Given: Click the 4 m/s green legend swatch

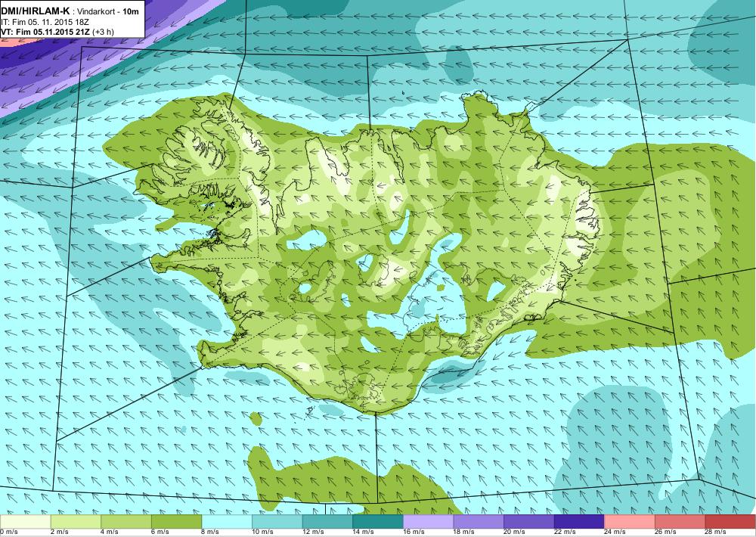Looking at the screenshot, I should (125, 522).
